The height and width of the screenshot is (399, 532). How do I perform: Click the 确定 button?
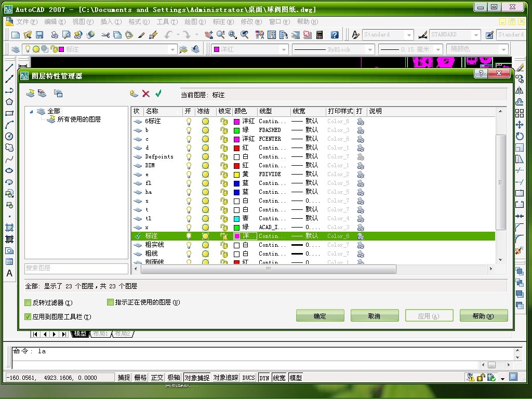point(320,316)
